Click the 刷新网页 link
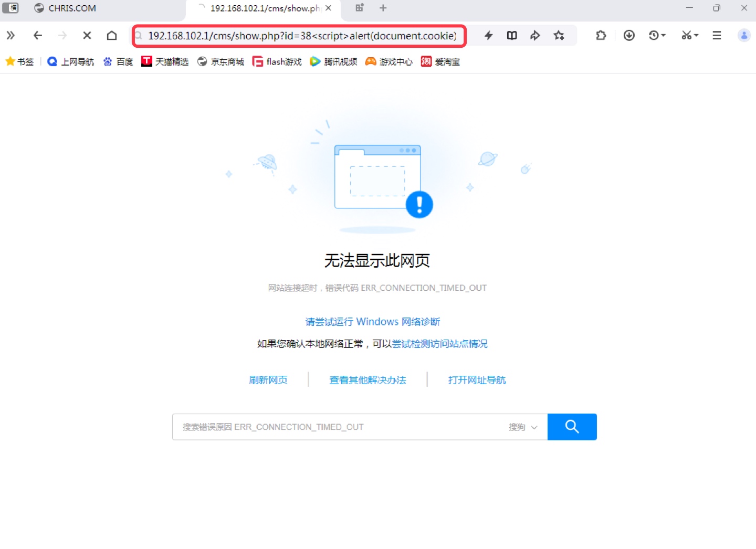The width and height of the screenshot is (756, 549). coord(268,380)
